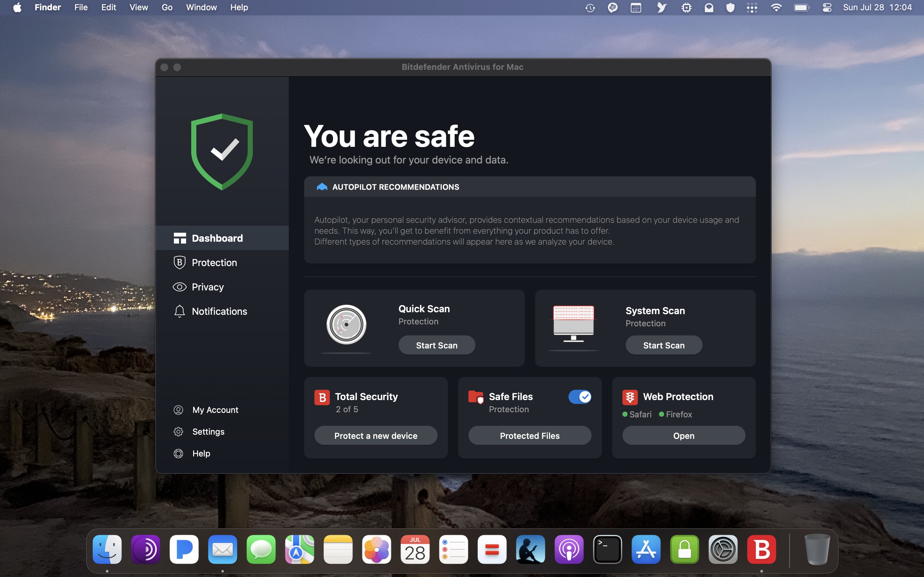Click the System Scan monitor icon
This screenshot has height=577, width=924.
click(573, 323)
